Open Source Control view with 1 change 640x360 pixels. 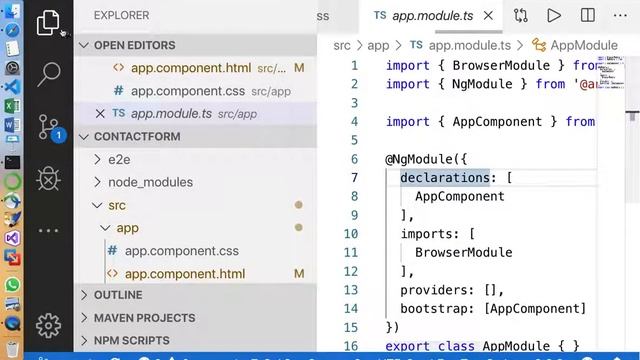coord(51,128)
